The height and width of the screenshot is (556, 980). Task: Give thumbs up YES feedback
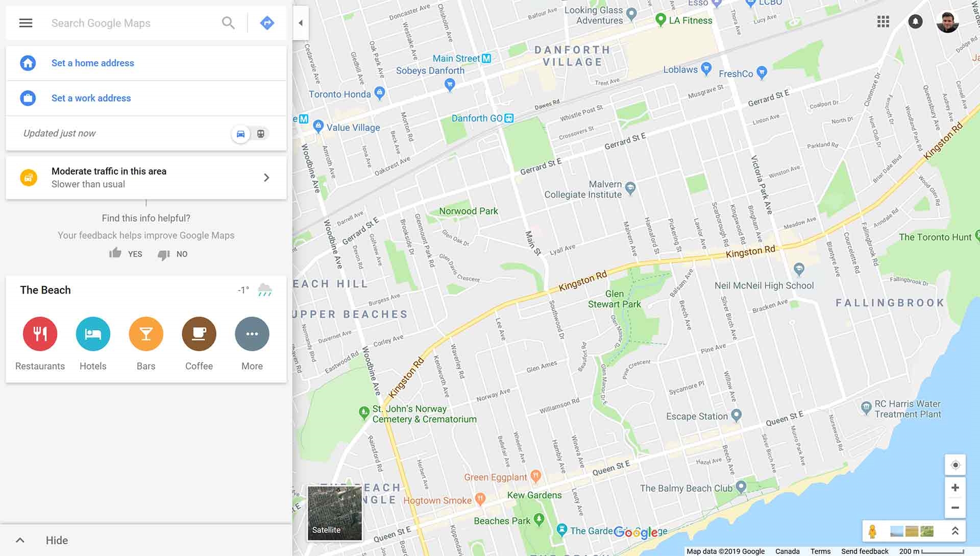coord(126,254)
